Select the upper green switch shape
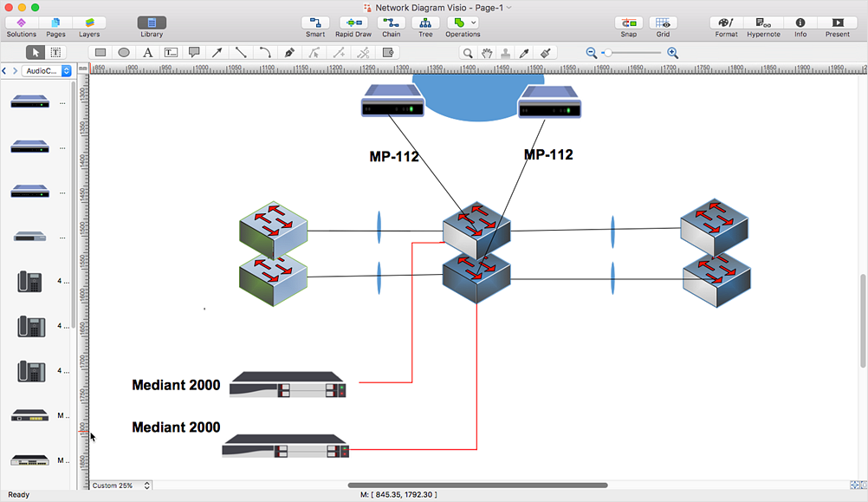The height and width of the screenshot is (502, 868). click(x=273, y=229)
